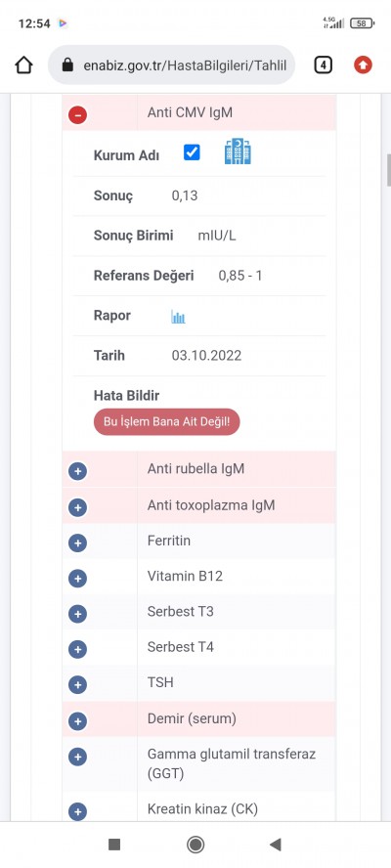391x868 pixels.
Task: Collapse the Anti CMV IgM row
Action: click(77, 114)
